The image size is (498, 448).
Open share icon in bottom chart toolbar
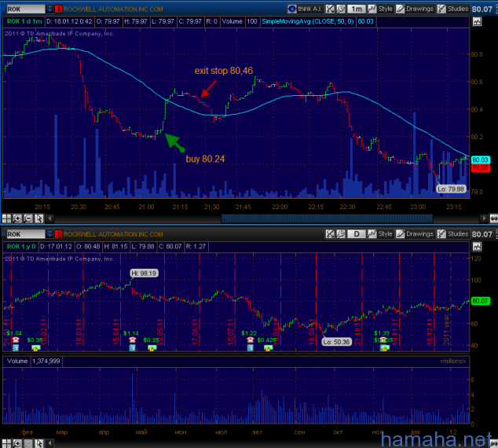pyautogui.click(x=330, y=234)
